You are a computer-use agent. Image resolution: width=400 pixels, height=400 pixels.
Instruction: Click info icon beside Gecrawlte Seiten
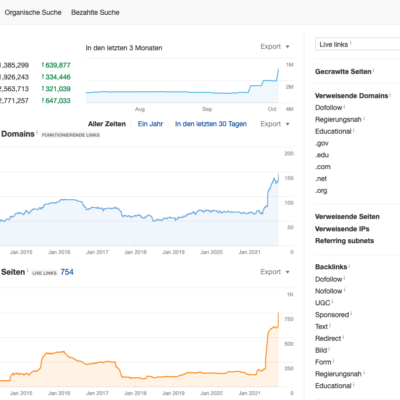(374, 70)
